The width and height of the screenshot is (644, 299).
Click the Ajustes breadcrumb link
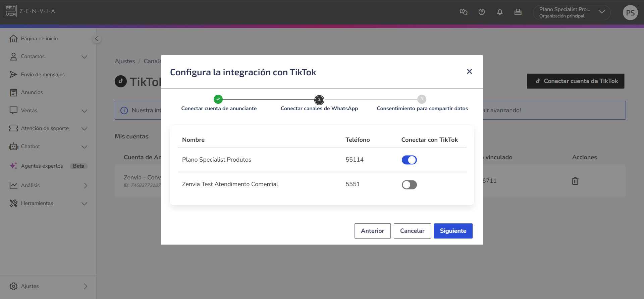125,61
